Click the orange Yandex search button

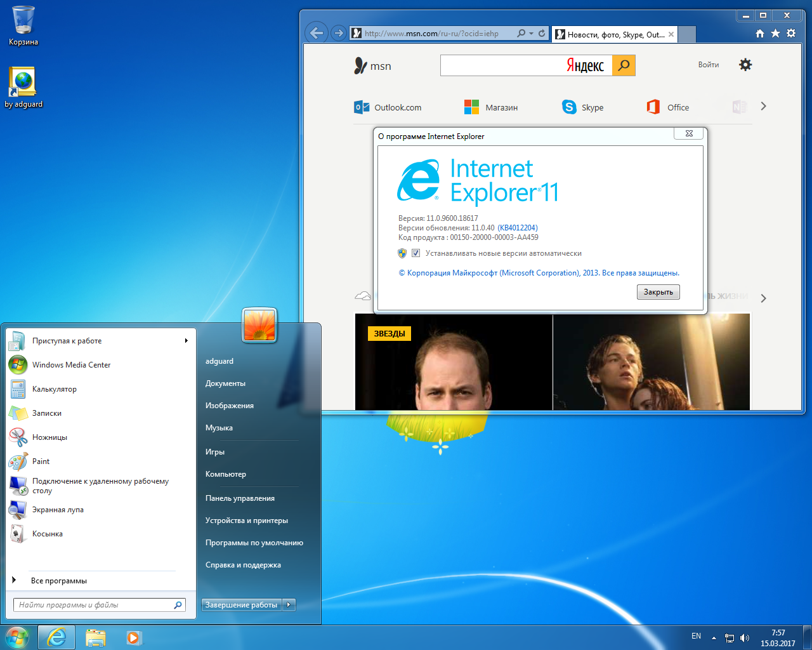point(624,65)
